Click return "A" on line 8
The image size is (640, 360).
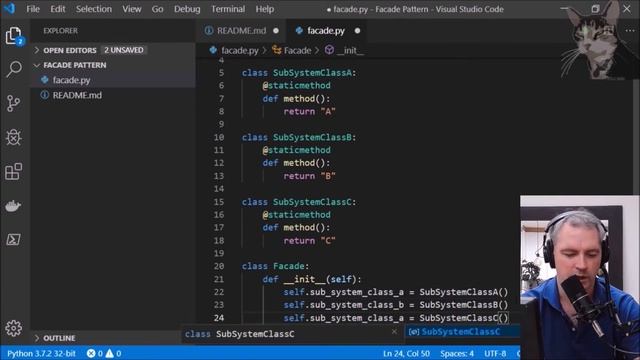309,111
